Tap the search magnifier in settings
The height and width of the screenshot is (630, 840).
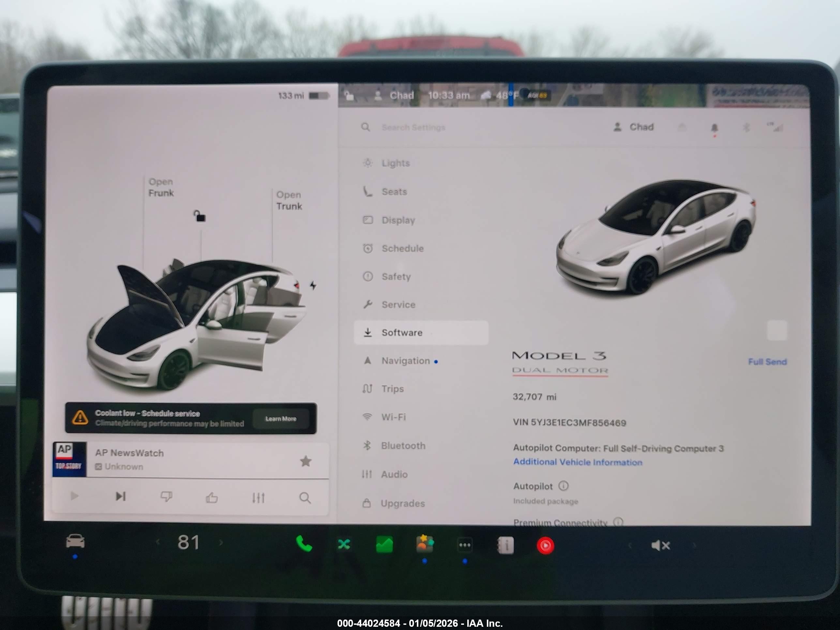(365, 127)
